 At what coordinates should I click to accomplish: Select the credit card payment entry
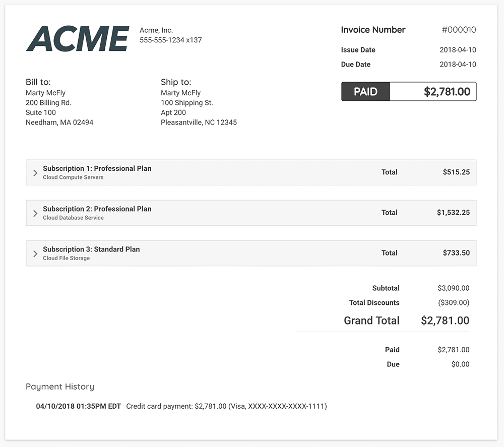coord(181,406)
